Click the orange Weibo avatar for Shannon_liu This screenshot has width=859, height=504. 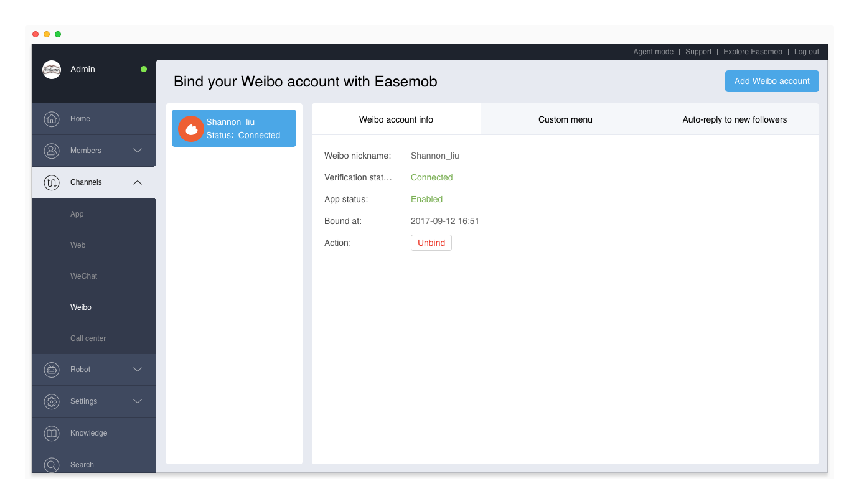[191, 129]
